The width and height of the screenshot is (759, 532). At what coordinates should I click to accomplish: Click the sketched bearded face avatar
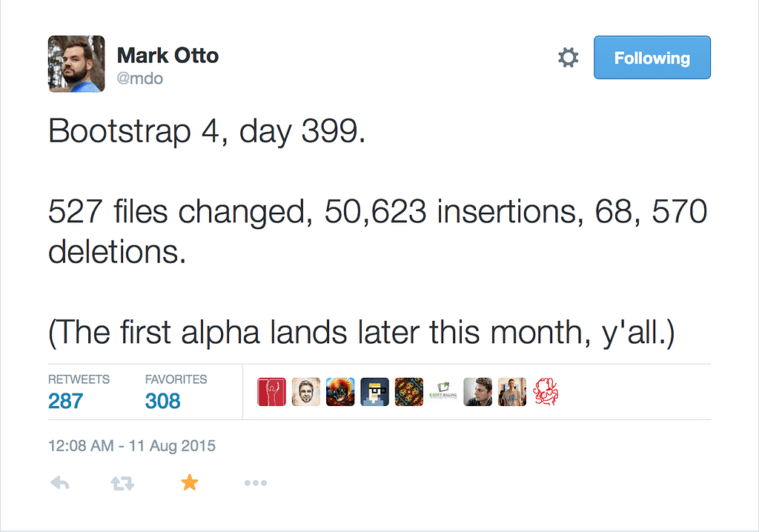click(x=305, y=392)
